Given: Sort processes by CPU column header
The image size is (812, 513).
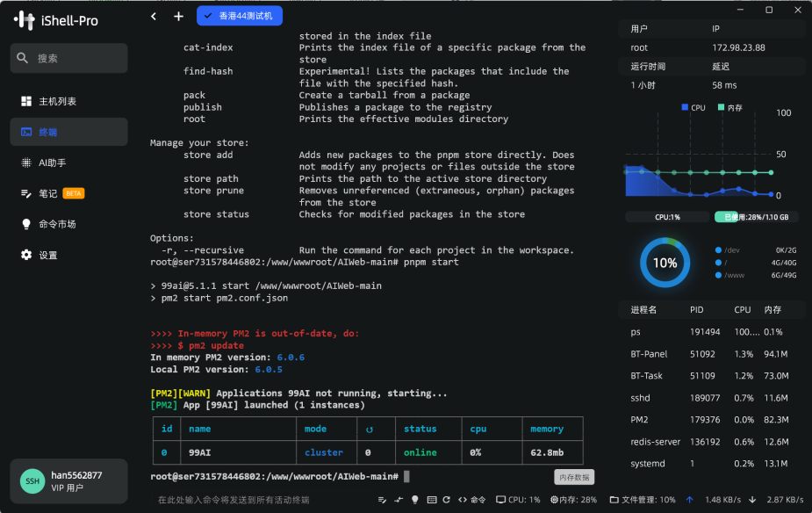Looking at the screenshot, I should [742, 310].
